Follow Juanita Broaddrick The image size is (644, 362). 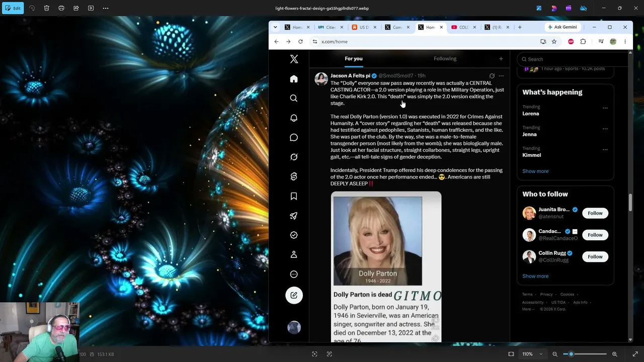click(x=595, y=213)
